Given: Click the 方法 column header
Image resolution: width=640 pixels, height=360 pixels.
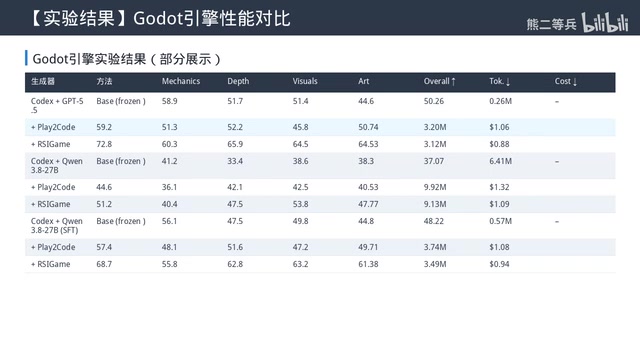Looking at the screenshot, I should (x=104, y=81).
